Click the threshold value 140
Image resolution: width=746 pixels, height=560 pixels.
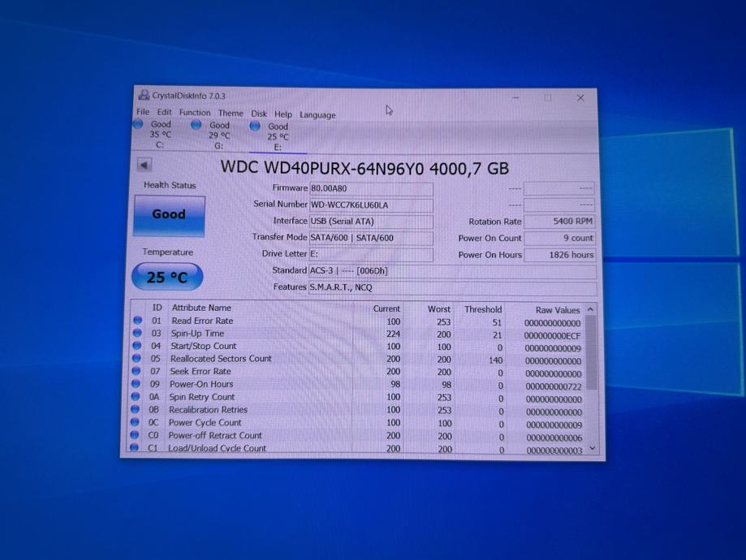pyautogui.click(x=496, y=360)
